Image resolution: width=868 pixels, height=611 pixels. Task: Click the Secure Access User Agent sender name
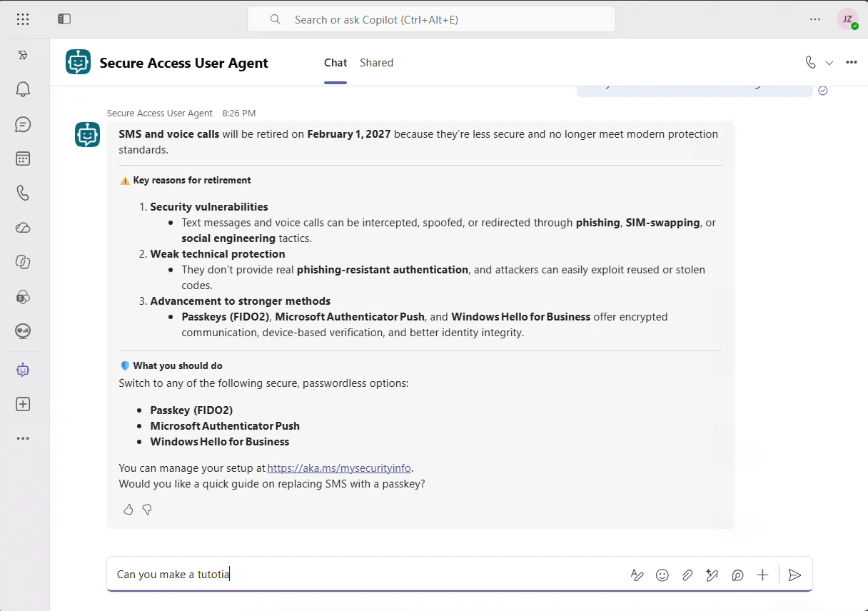(160, 113)
